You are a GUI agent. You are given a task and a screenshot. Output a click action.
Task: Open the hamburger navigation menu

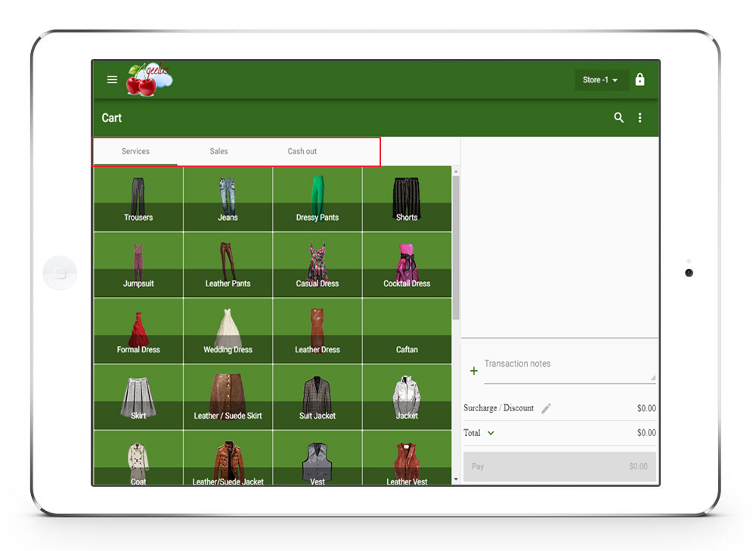pos(112,79)
